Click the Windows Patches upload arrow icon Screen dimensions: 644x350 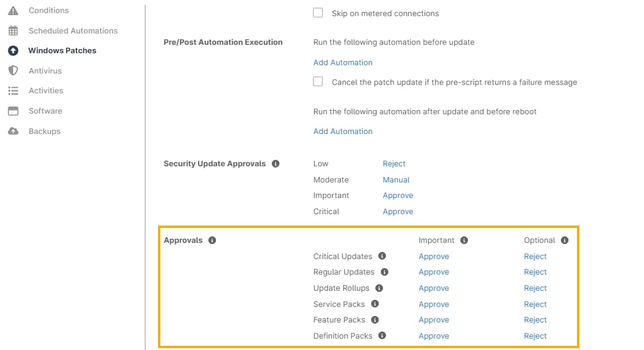point(13,51)
